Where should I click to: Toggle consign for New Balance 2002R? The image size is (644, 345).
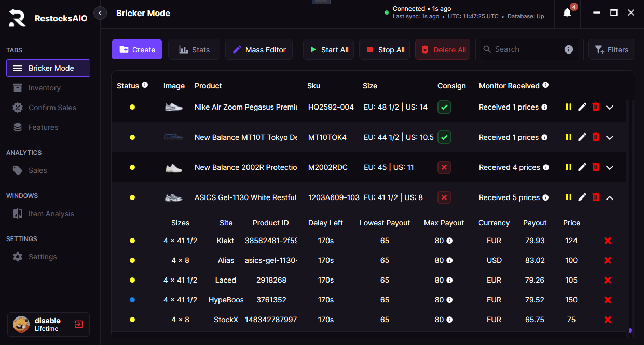(444, 167)
